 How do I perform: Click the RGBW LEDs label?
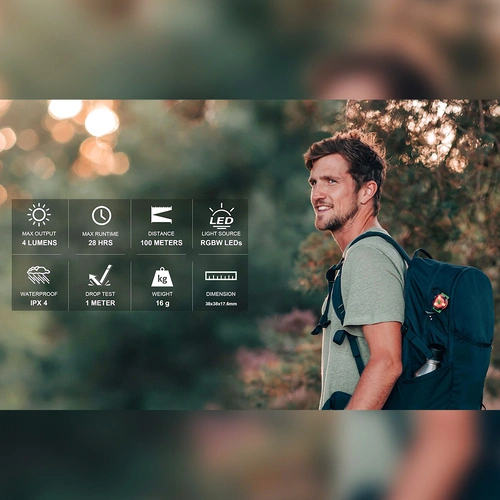[221, 243]
